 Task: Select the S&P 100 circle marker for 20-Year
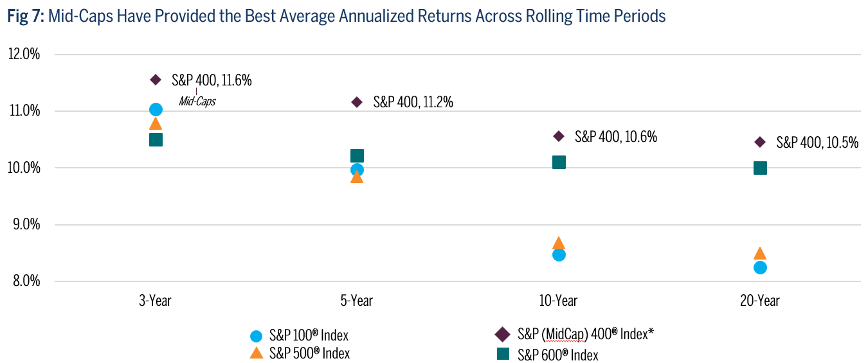(760, 267)
